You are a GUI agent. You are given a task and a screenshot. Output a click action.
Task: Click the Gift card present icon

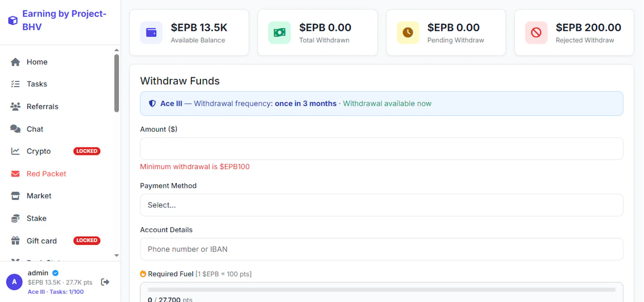(x=15, y=240)
